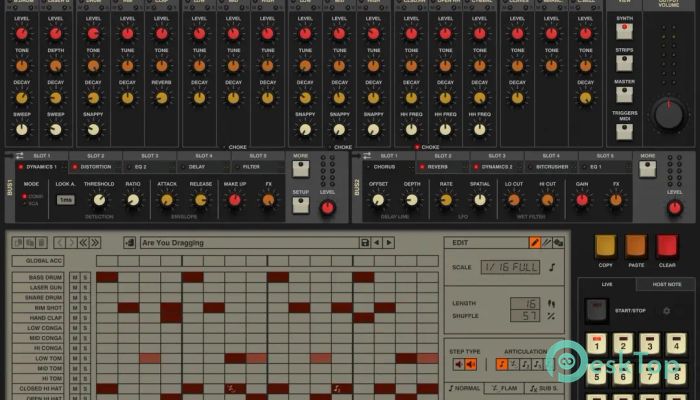
Task: Click the Output Volume knob
Action: tap(670, 113)
